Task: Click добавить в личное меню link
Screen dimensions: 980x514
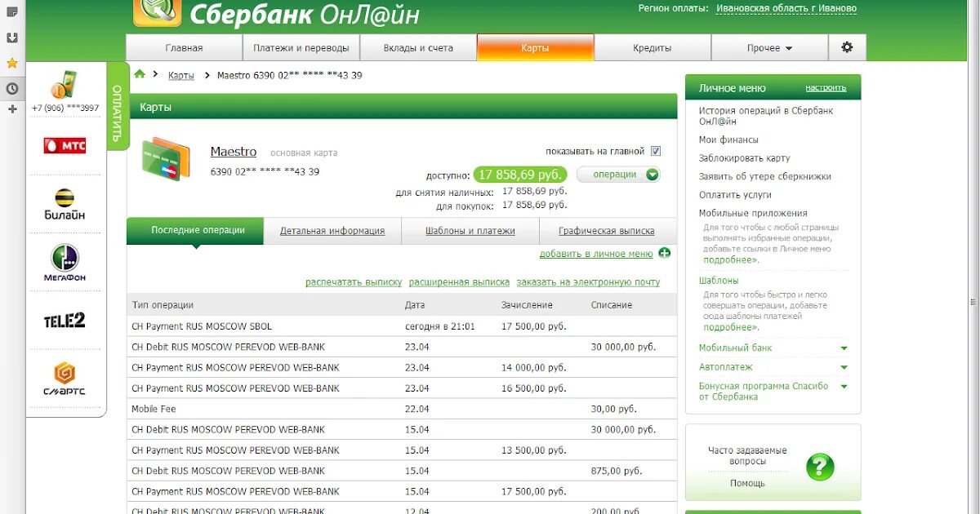Action: [596, 254]
